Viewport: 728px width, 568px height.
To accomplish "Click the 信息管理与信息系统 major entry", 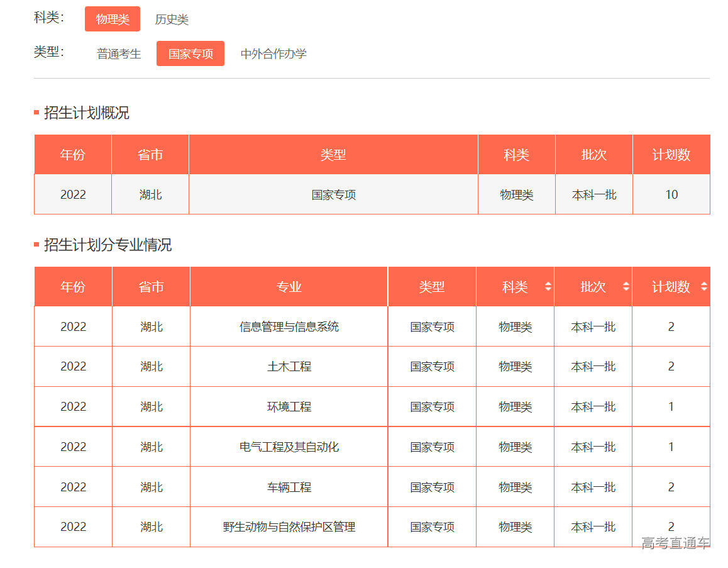I will tap(289, 326).
